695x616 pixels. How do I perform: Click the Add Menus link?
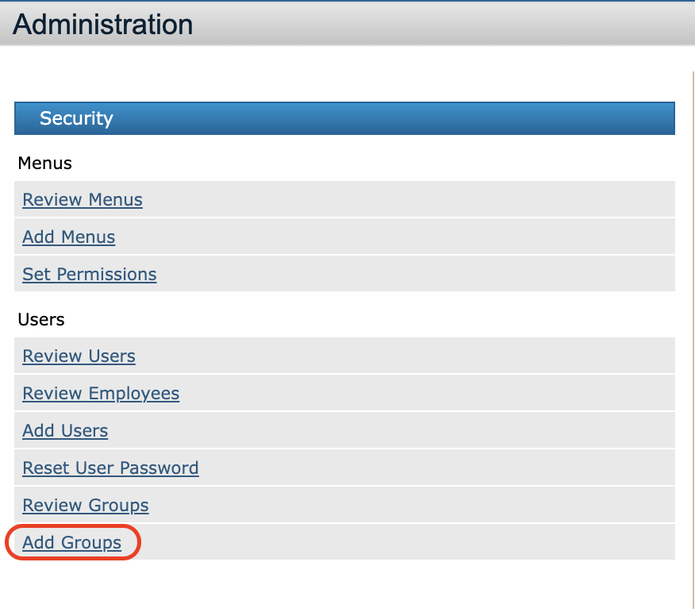(x=69, y=237)
